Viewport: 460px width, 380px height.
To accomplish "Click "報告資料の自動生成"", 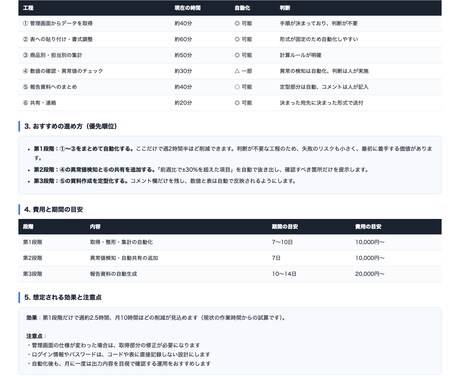I will pos(113,274).
